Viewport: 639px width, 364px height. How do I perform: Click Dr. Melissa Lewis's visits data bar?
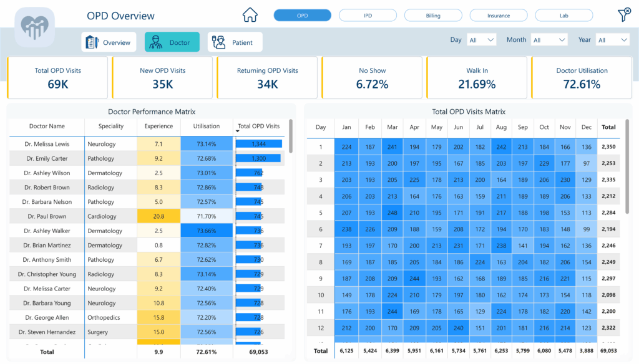pyautogui.click(x=258, y=144)
